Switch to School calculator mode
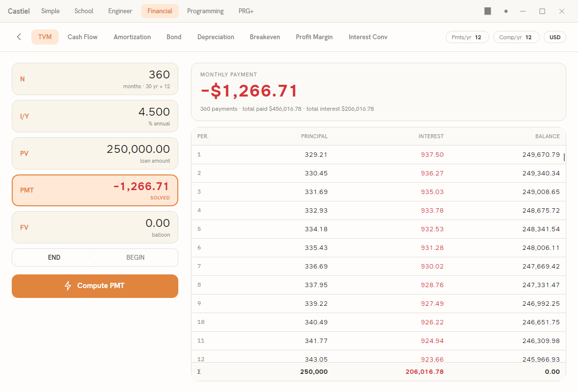Viewport: 578px width, 392px height. coord(84,11)
